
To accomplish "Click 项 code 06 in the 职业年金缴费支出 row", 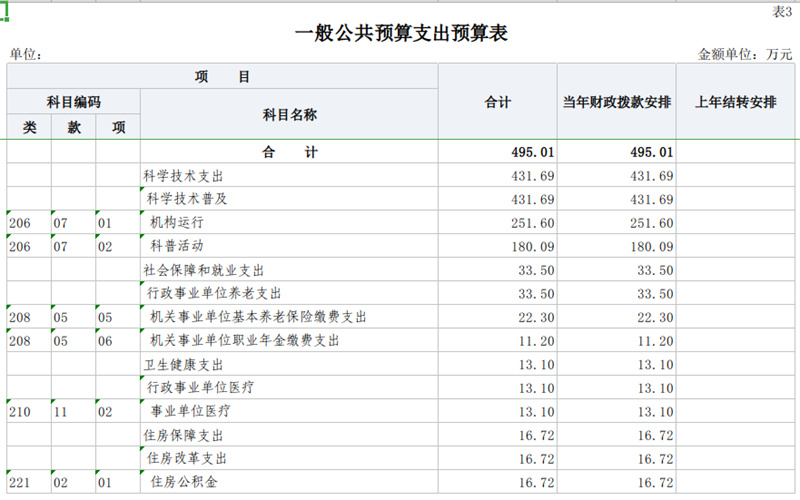I will tap(105, 341).
